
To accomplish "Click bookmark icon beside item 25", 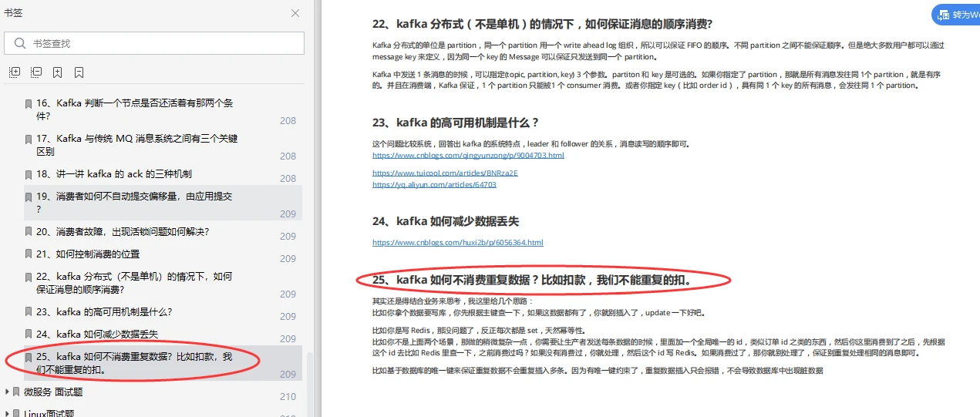I will point(29,358).
